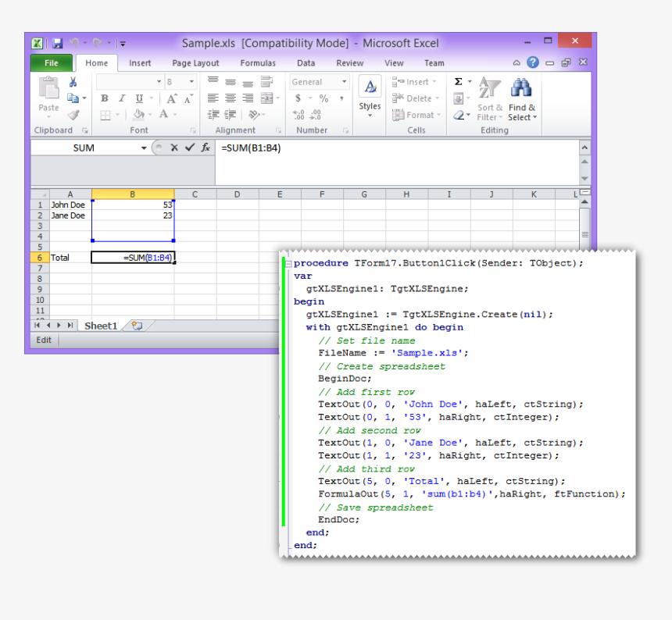Select cell A6 containing Total
This screenshot has height=620, width=672.
click(x=70, y=257)
